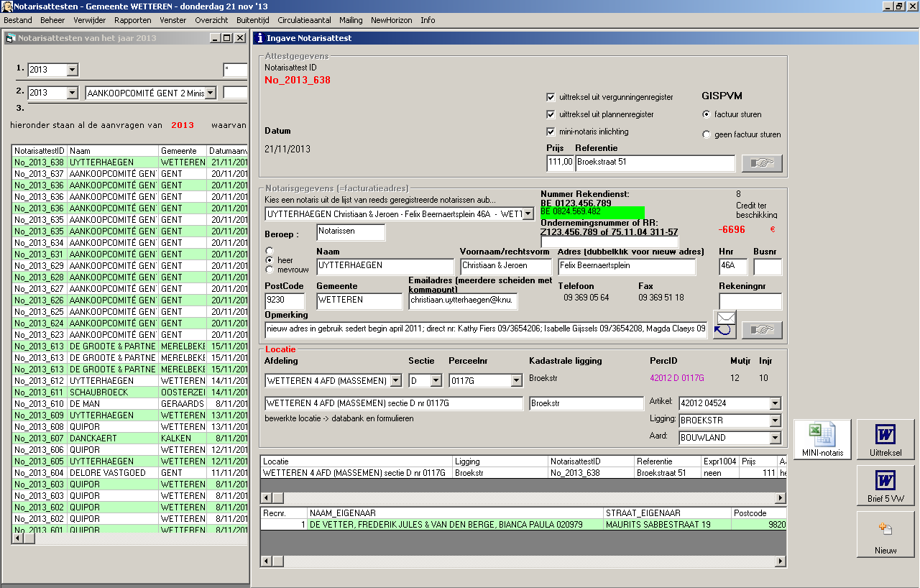Viewport: 920px width, 588px height.
Task: Sort by NotarisattestID column header
Action: pos(40,151)
